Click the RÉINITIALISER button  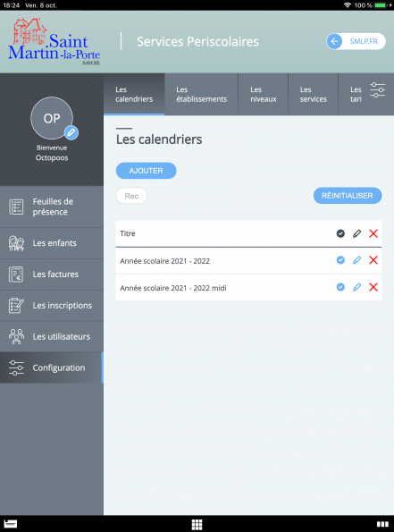tap(348, 196)
